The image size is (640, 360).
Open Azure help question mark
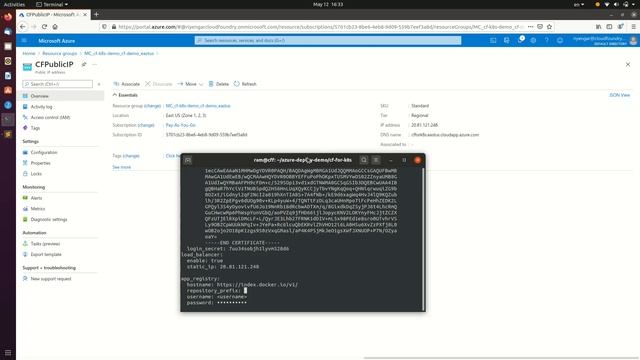click(x=547, y=40)
